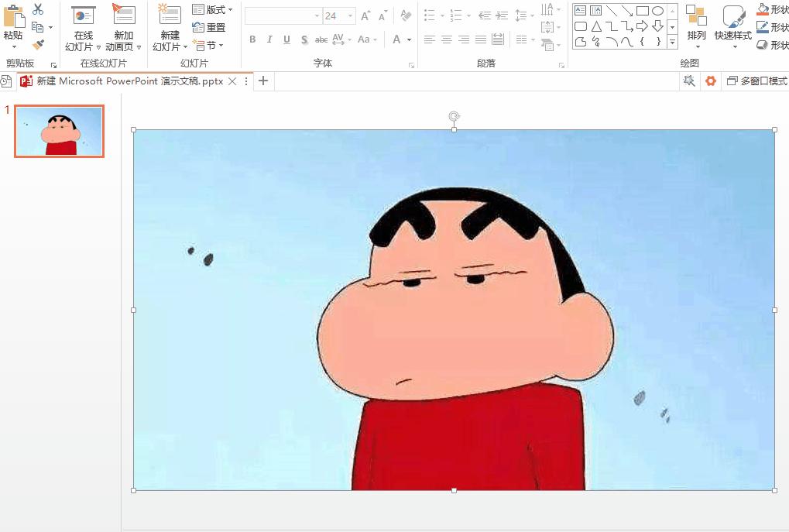The width and height of the screenshot is (789, 532).
Task: Toggle underline formatting
Action: (x=286, y=39)
